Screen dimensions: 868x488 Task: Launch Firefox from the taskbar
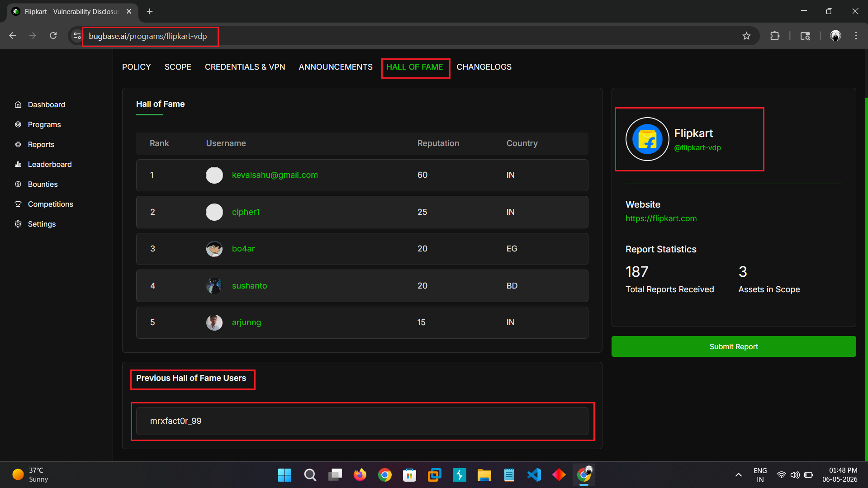(x=360, y=475)
